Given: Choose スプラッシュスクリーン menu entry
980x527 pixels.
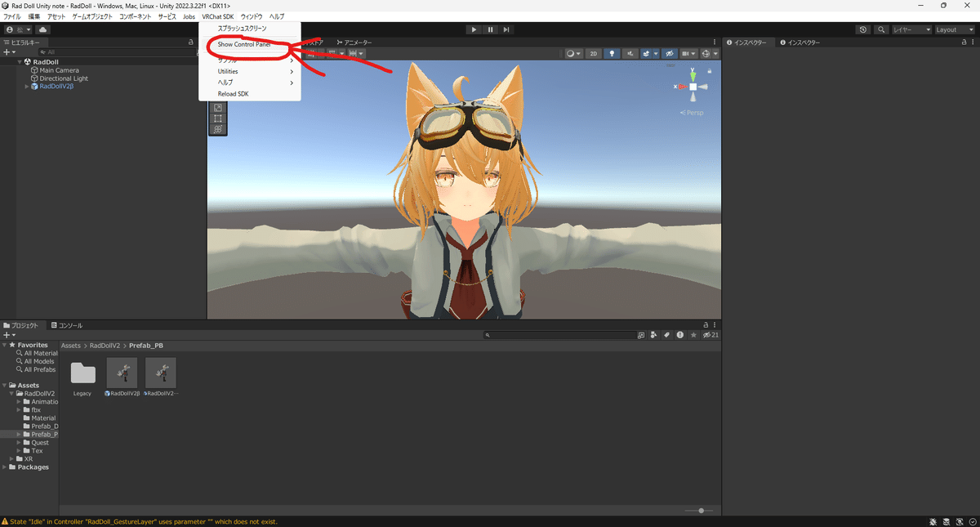Looking at the screenshot, I should (x=250, y=29).
